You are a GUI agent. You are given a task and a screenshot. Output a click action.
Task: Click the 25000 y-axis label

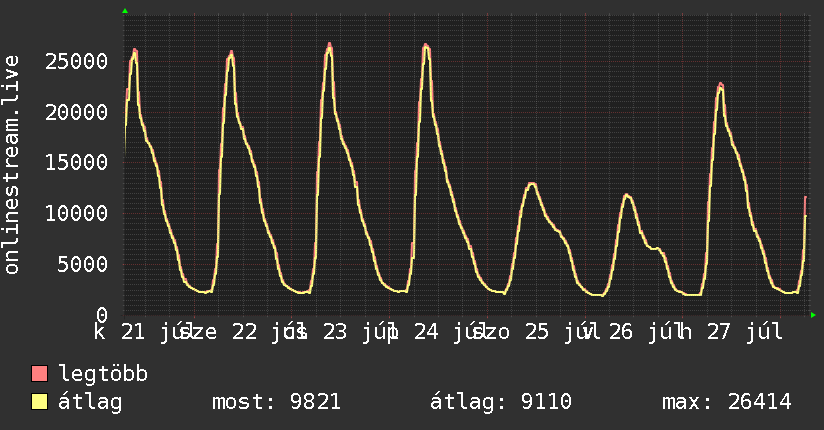77,62
